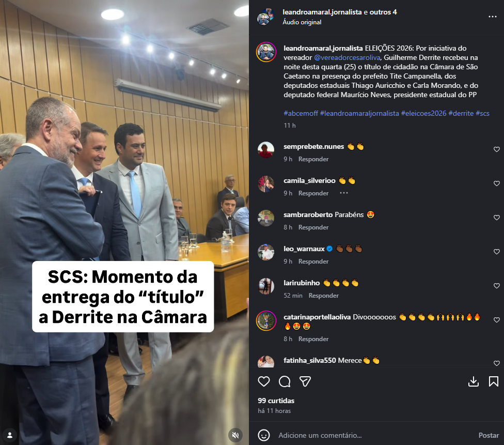Screen dimensions: 504x445
Task: Open the comment bubble icon
Action: click(285, 381)
